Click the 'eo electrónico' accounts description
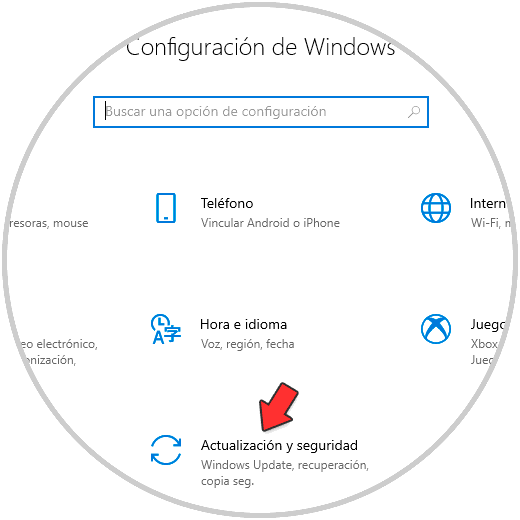Viewport: 520px width, 520px height. tap(58, 344)
